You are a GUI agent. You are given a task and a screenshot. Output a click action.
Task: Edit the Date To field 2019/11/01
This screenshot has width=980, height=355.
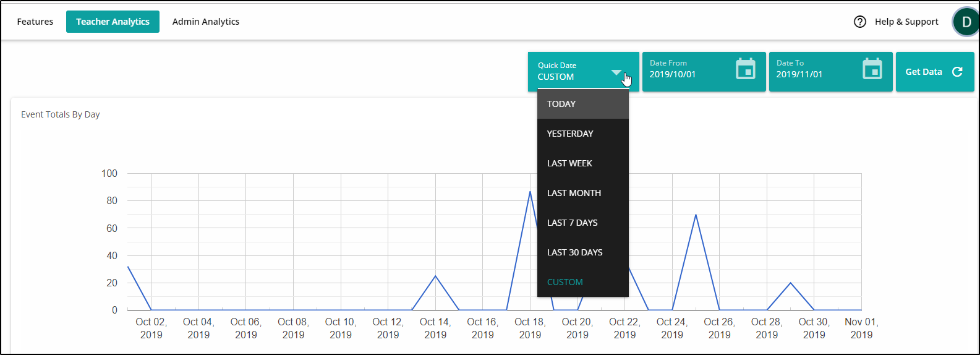pyautogui.click(x=830, y=72)
